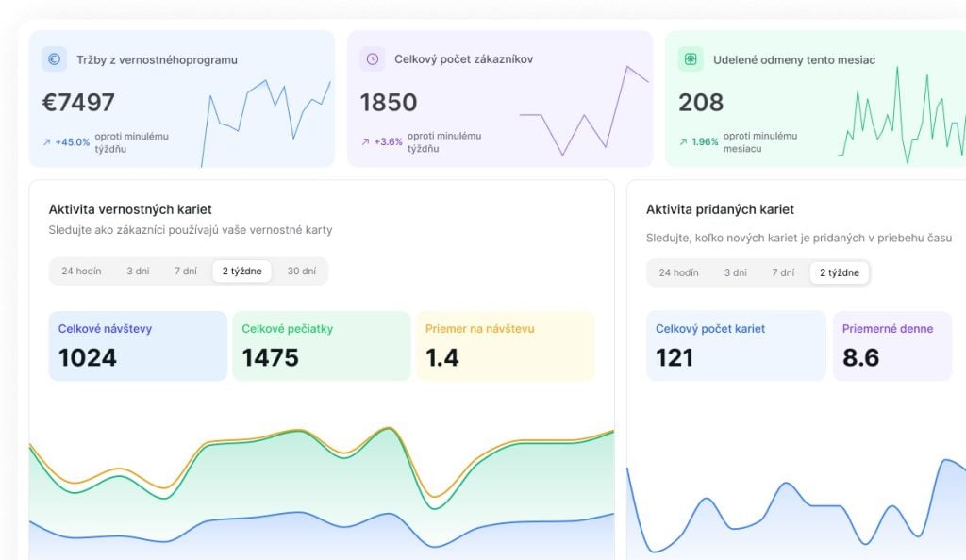Choose 3 dni for pridaných kariet activity

(735, 273)
